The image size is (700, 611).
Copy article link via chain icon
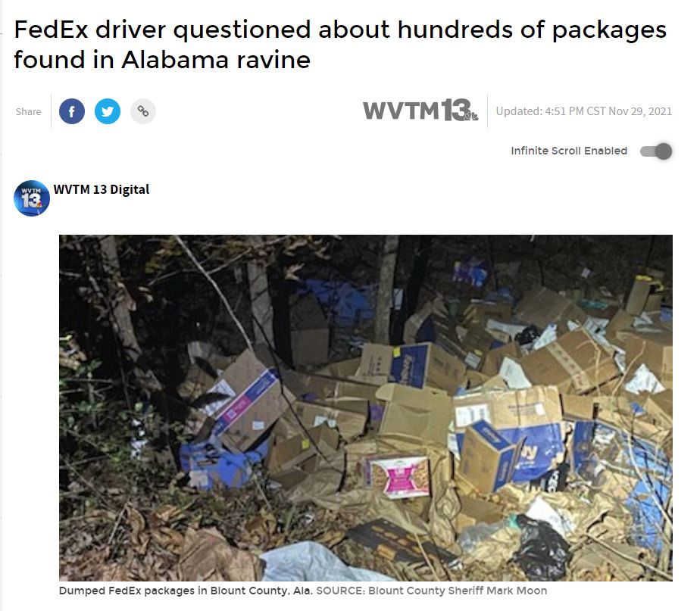click(143, 111)
